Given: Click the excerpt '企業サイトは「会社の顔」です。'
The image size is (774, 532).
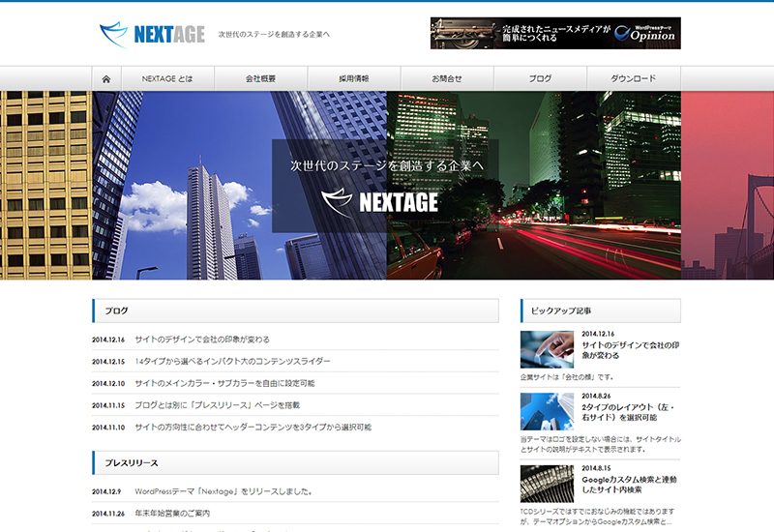Looking at the screenshot, I should (567, 377).
